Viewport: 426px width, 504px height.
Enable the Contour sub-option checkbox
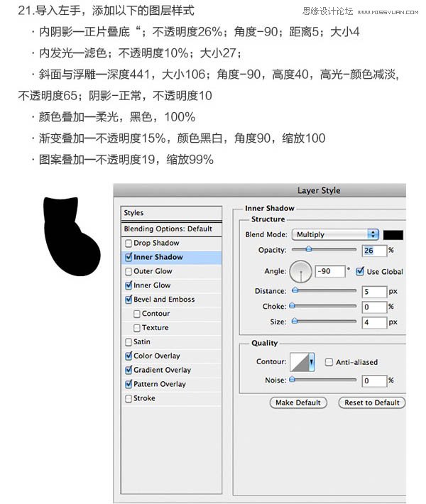tap(136, 314)
